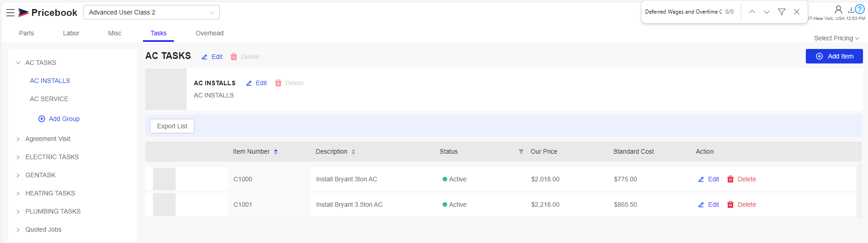Open the Status column filter icon

[521, 151]
